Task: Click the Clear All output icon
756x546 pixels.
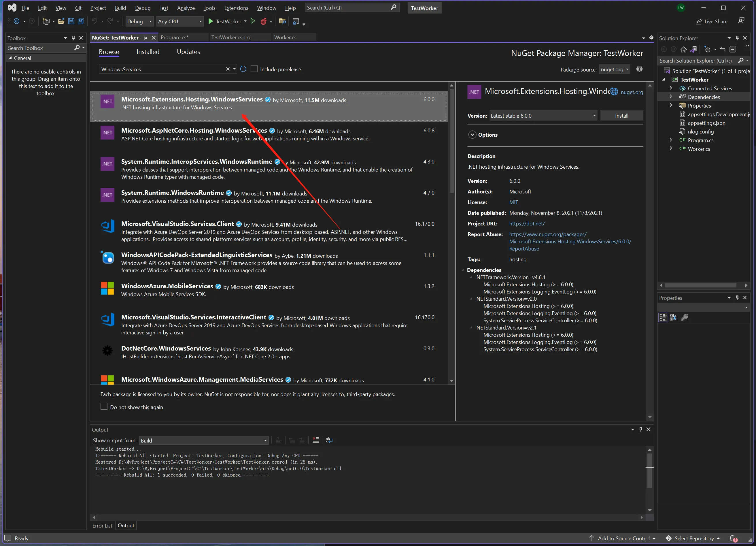Action: (316, 440)
